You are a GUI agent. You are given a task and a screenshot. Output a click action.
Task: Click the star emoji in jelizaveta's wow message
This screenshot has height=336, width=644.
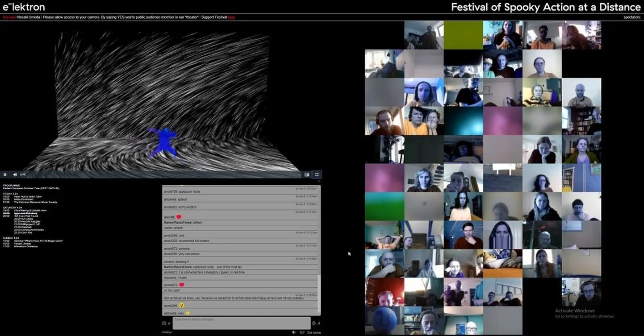pyautogui.click(x=187, y=313)
